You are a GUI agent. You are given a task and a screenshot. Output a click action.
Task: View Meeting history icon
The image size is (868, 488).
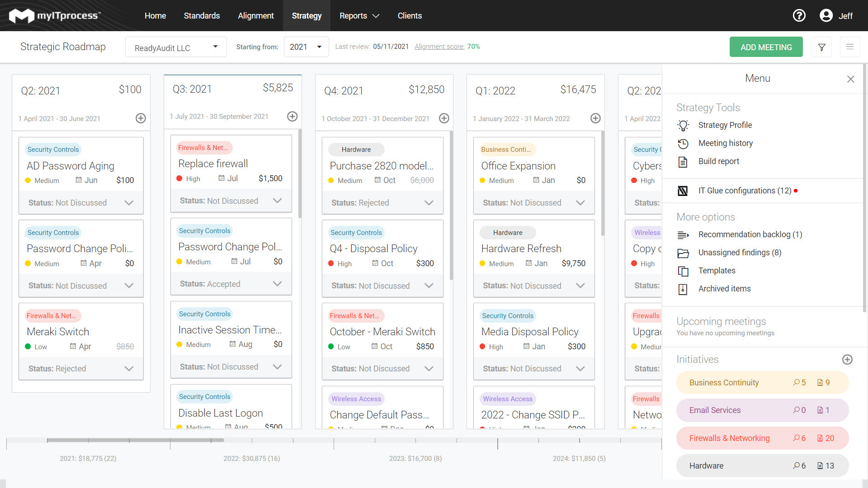684,143
